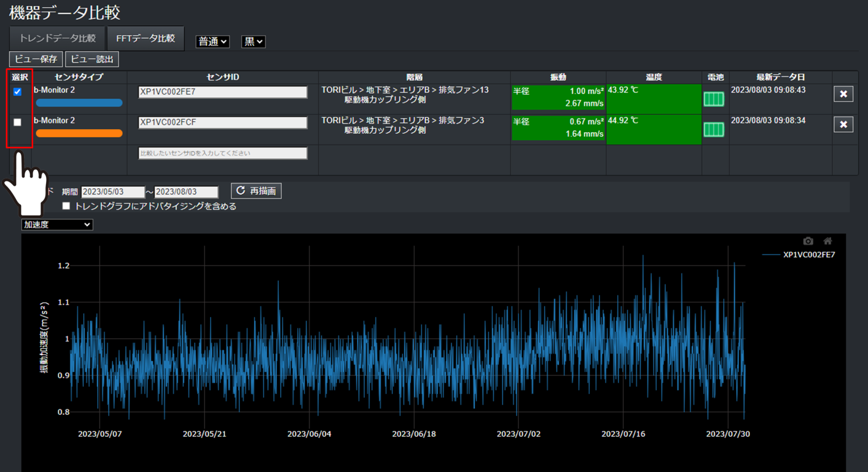Viewport: 868px width, 472px height.
Task: Open the 普通 dropdown
Action: [x=212, y=41]
